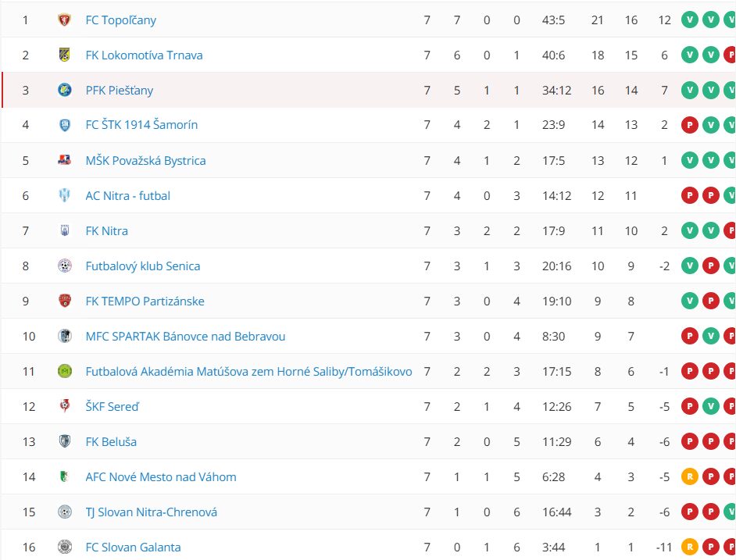
Task: Click the MŠK Považská Bystrica crest
Action: (64, 160)
